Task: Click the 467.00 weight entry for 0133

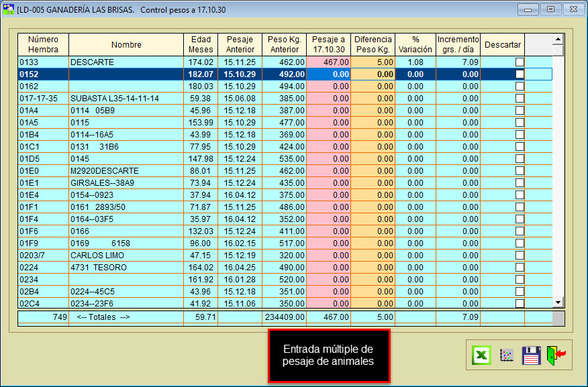Action: coord(329,62)
